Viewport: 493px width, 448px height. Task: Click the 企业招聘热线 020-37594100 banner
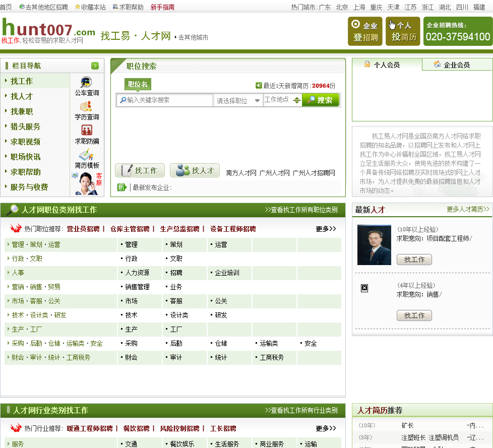[458, 31]
